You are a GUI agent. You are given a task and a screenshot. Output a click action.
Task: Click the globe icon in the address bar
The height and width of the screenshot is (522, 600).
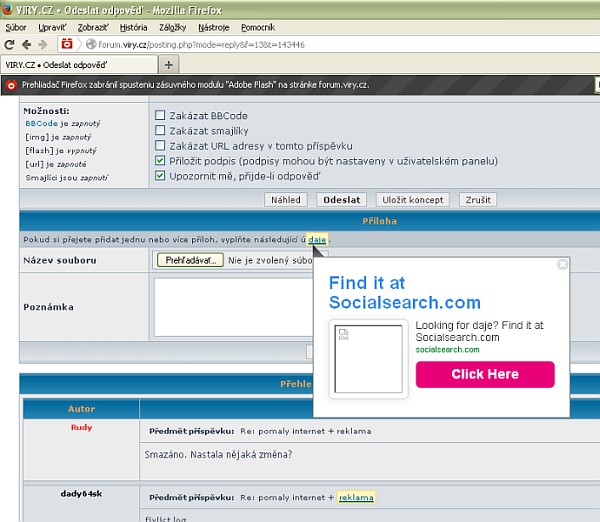(x=90, y=45)
